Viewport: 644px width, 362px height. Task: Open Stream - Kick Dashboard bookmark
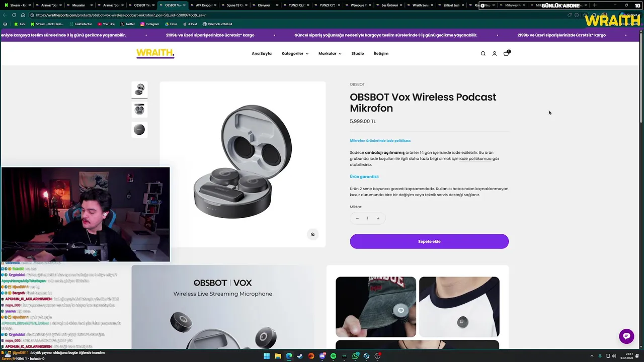47,24
